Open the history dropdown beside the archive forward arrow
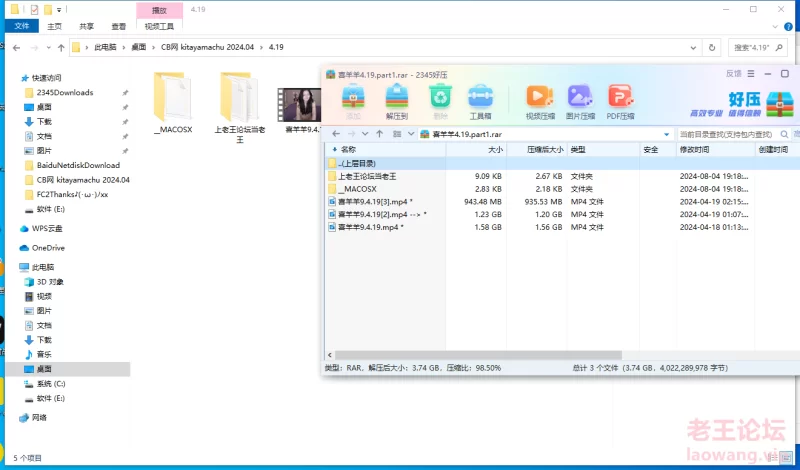 coord(365,134)
